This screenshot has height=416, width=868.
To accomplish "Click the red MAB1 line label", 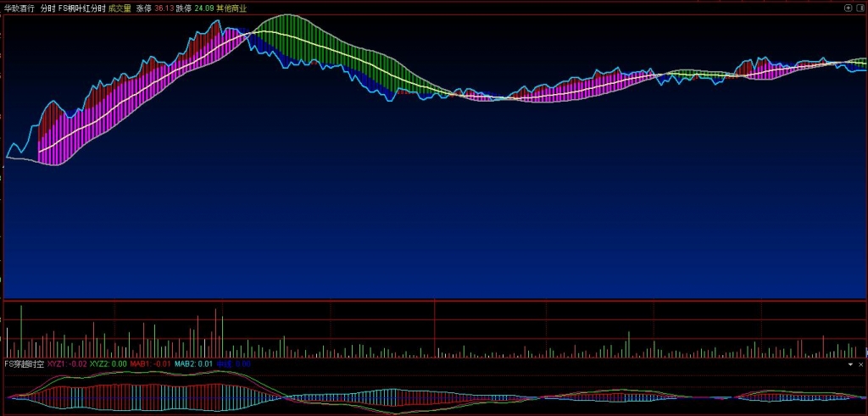I will [x=150, y=363].
